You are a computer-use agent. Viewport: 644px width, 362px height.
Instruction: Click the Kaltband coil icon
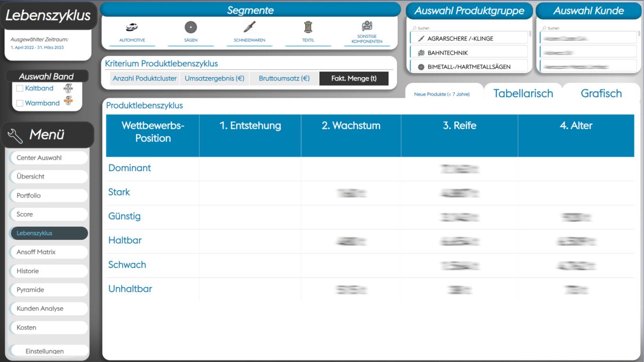click(68, 88)
